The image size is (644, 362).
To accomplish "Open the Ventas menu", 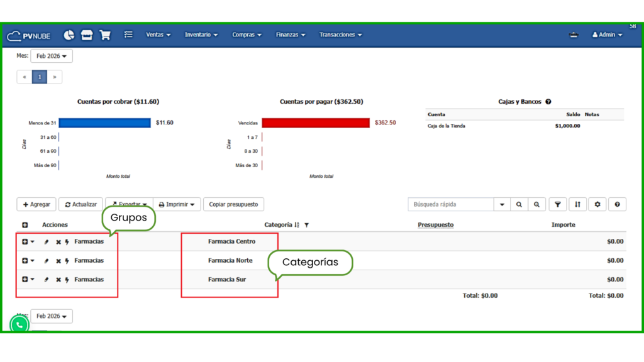I will coord(158,35).
